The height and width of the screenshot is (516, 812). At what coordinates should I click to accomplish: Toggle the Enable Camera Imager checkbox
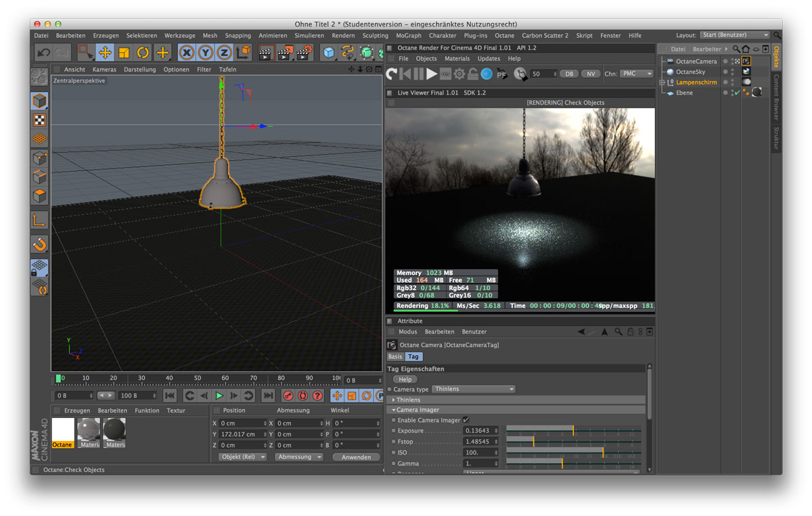[466, 420]
